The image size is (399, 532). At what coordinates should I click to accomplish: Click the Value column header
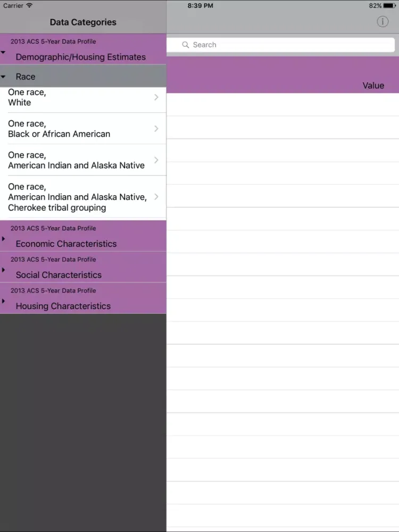[x=373, y=86]
